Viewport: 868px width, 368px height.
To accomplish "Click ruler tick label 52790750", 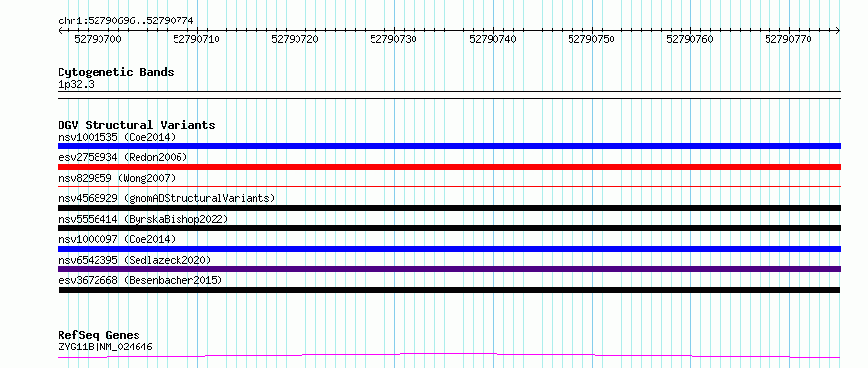I will coord(592,39).
